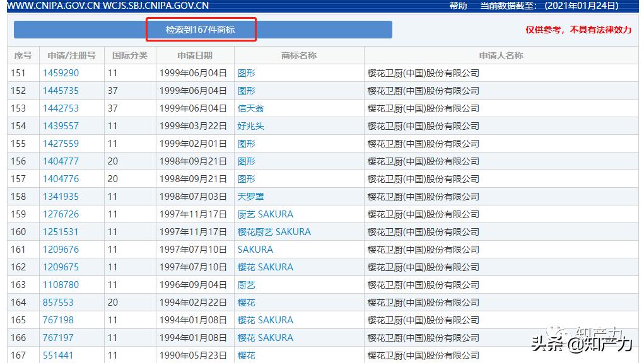Click the 申请人名称 column header
Image resolution: width=644 pixels, height=363 pixels.
[501, 55]
